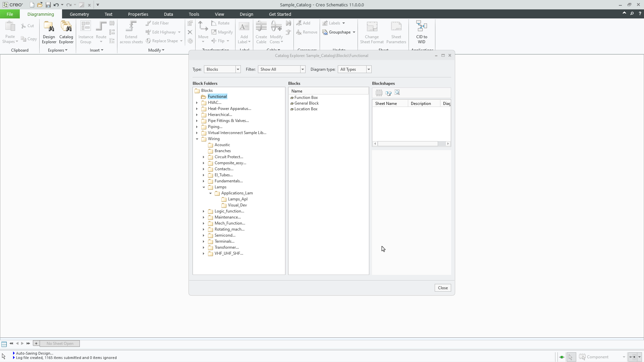Open the Design Explorer
644x362 pixels.
point(49,32)
